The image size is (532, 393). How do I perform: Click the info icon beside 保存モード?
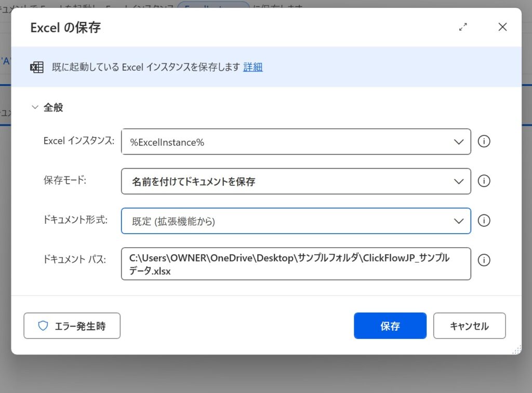coord(484,181)
